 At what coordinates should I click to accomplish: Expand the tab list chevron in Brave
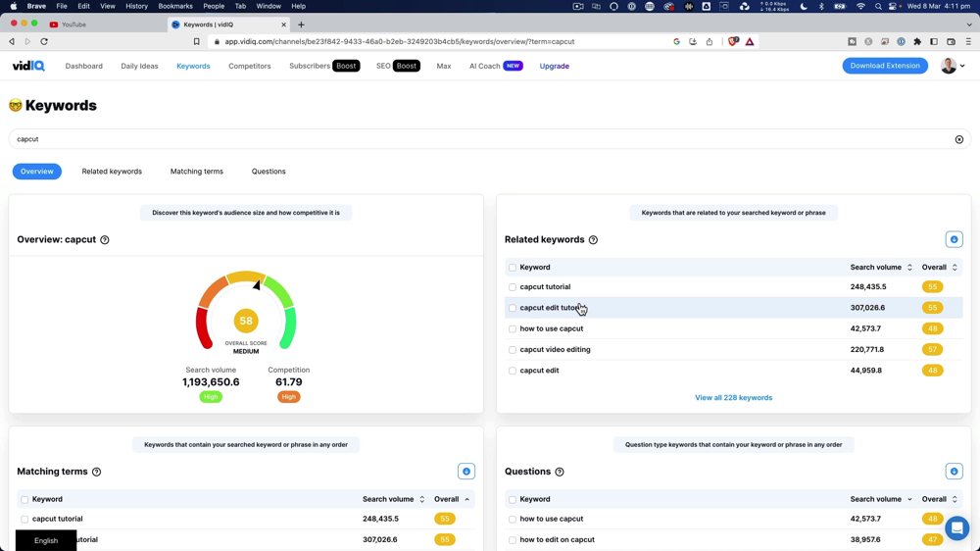[x=969, y=25]
